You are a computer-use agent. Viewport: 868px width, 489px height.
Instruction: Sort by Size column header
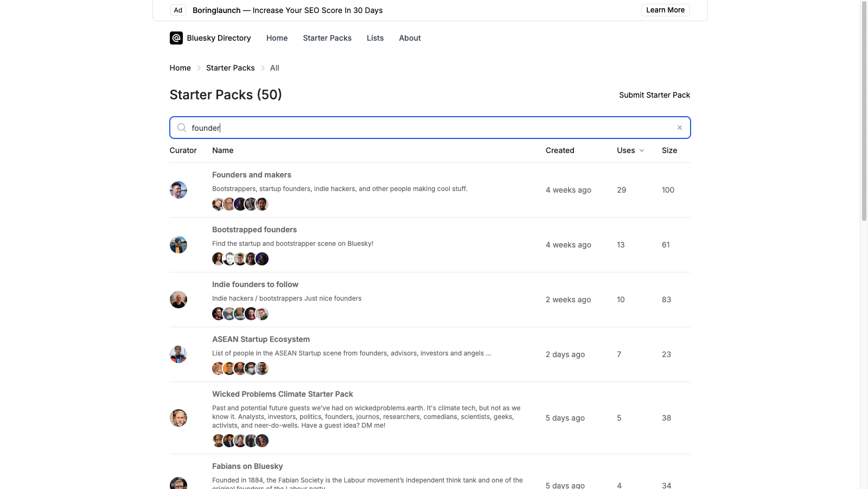(669, 150)
